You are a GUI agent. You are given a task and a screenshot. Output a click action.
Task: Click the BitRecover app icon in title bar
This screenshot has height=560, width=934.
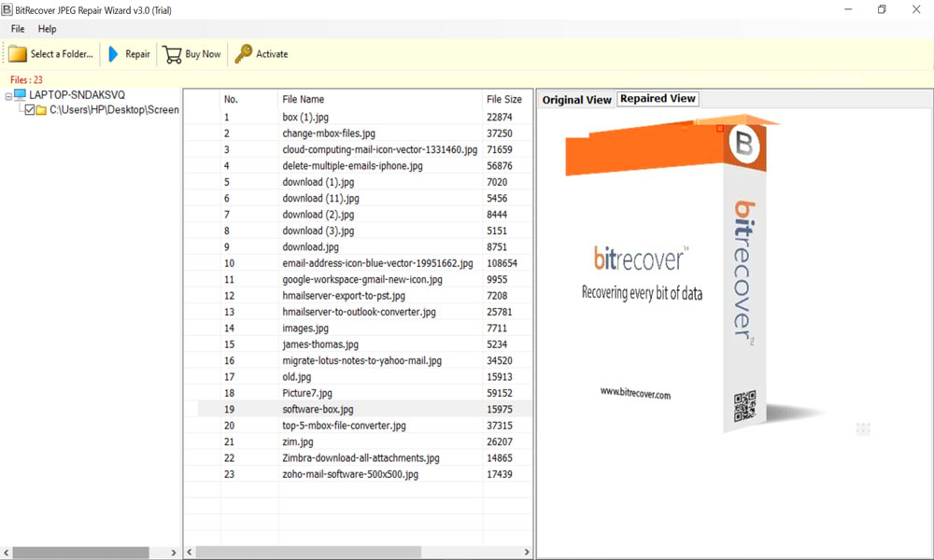tap(7, 9)
